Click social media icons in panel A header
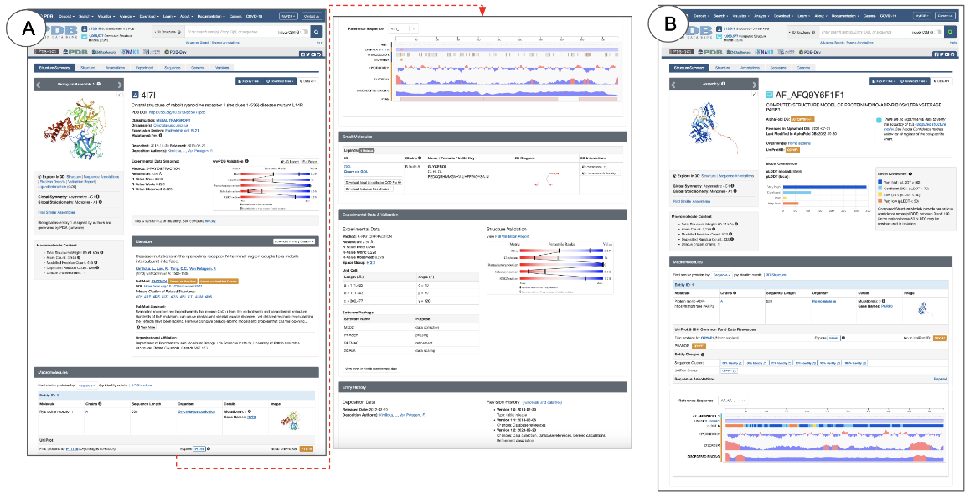The width and height of the screenshot is (980, 502). tap(312, 53)
